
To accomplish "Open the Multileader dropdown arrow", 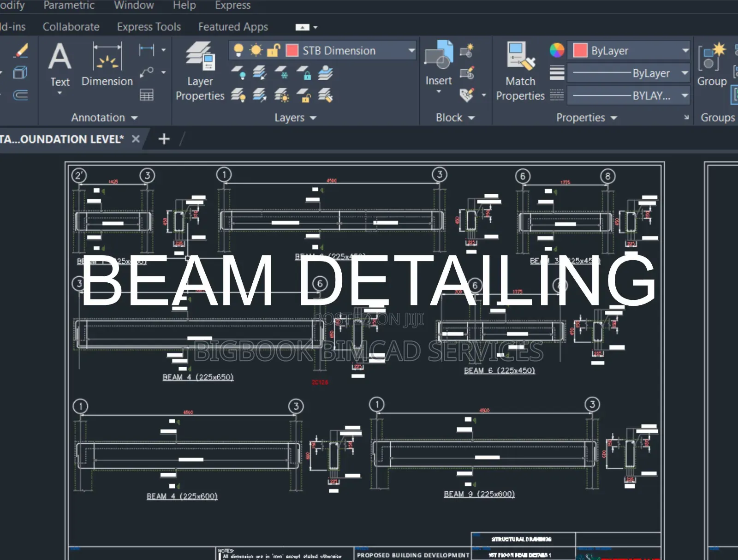I will click(163, 72).
